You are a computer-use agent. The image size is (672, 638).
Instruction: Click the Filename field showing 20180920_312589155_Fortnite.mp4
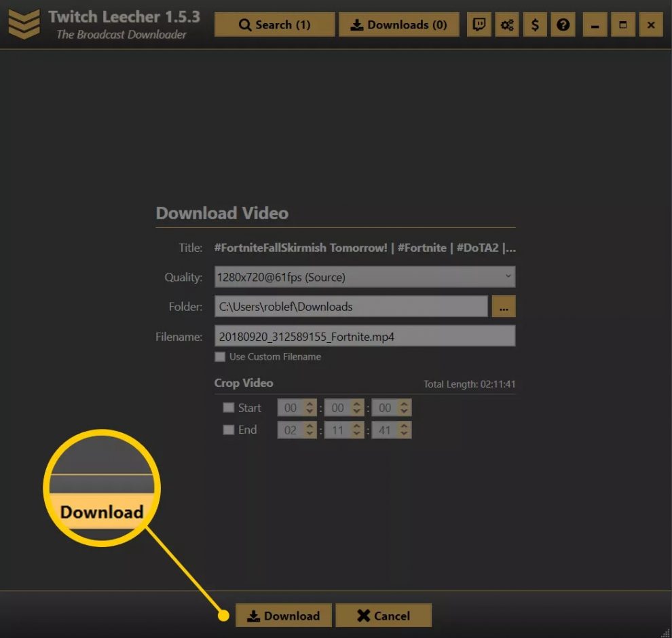point(365,335)
